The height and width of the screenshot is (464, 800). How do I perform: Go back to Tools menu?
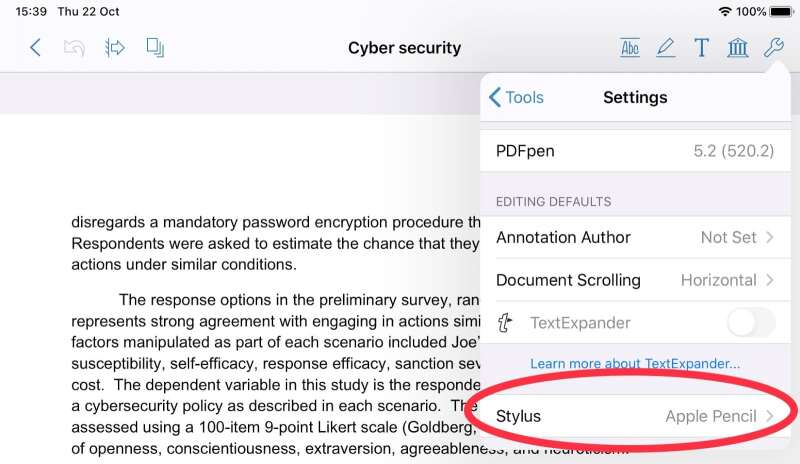[x=517, y=97]
